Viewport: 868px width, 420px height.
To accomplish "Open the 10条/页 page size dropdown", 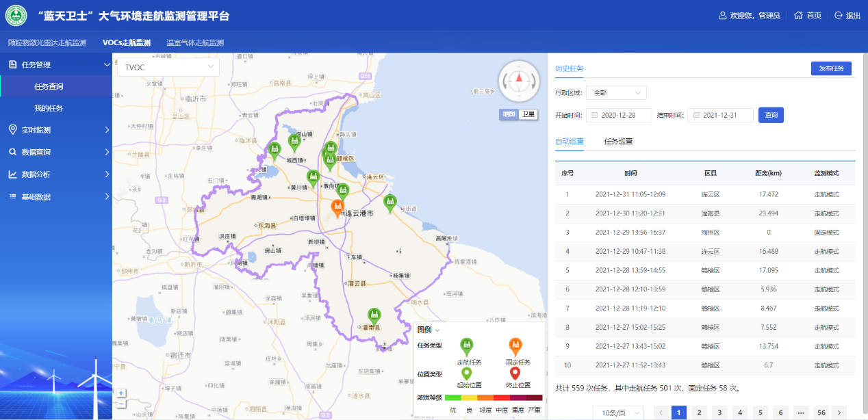I will 620,412.
